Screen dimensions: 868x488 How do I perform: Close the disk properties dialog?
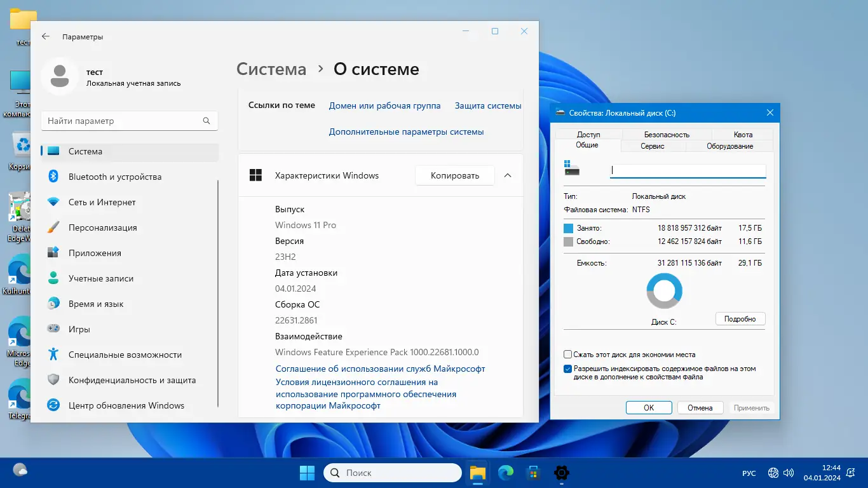[770, 113]
